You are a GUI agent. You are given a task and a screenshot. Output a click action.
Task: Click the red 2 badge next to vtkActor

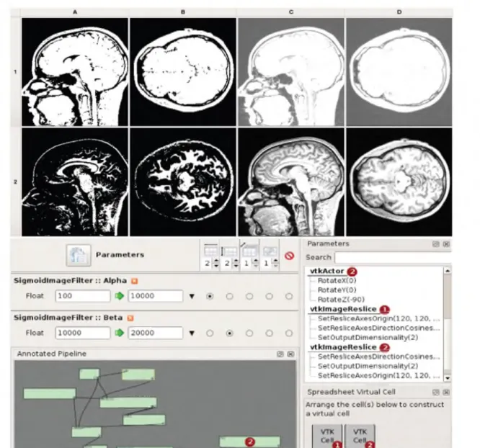pos(352,272)
